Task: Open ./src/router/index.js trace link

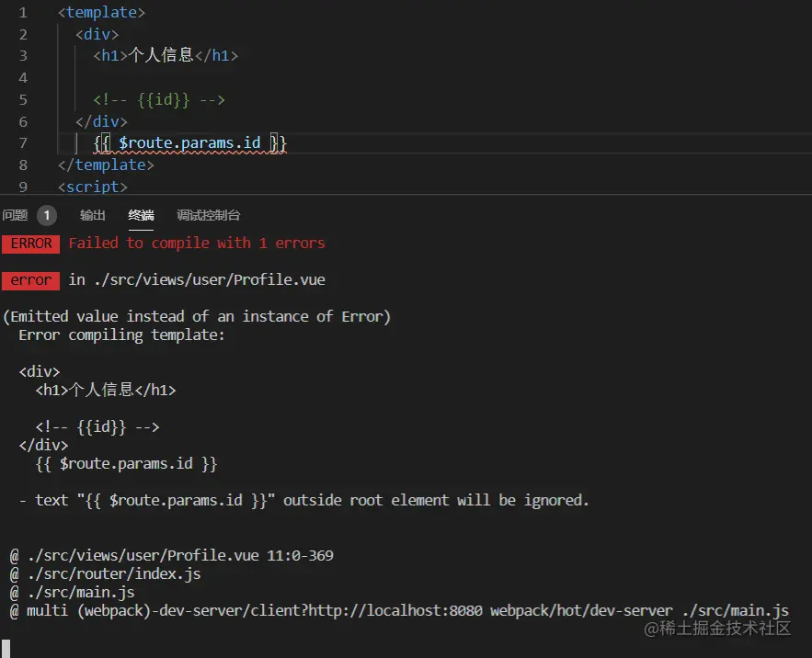Action: pyautogui.click(x=114, y=573)
